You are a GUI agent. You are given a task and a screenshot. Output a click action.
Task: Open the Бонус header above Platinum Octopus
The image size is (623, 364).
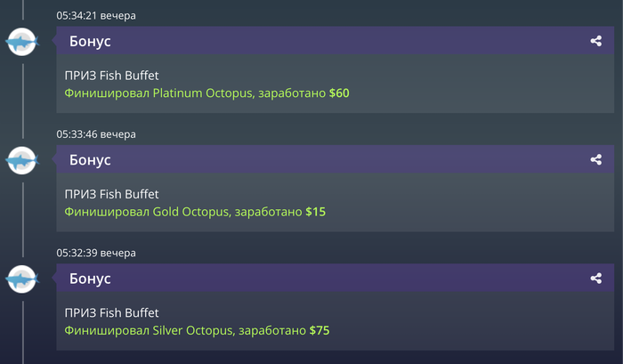coord(90,41)
